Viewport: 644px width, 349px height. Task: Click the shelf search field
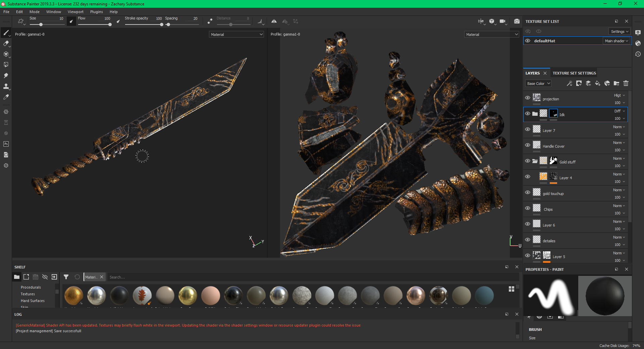(302, 277)
